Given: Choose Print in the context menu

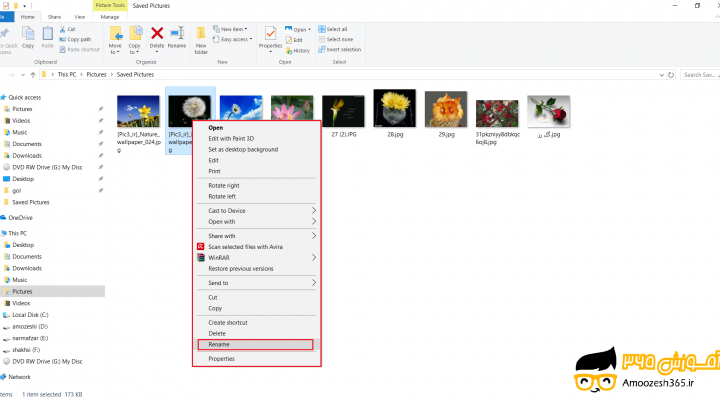Looking at the screenshot, I should coord(214,171).
